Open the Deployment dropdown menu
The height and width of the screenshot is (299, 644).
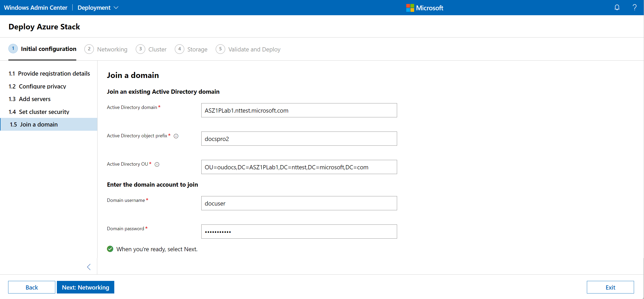(x=98, y=7)
